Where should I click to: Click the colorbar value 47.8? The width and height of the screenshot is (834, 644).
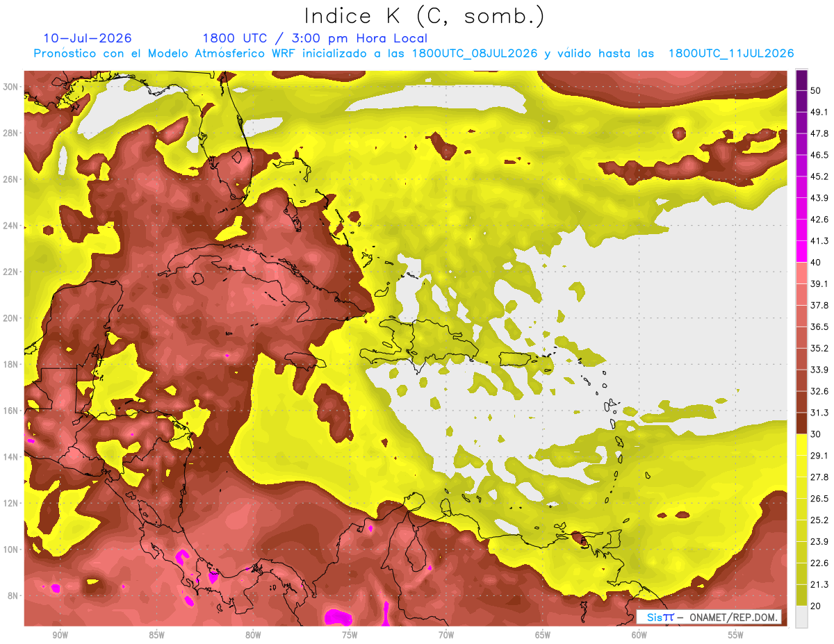pyautogui.click(x=819, y=133)
